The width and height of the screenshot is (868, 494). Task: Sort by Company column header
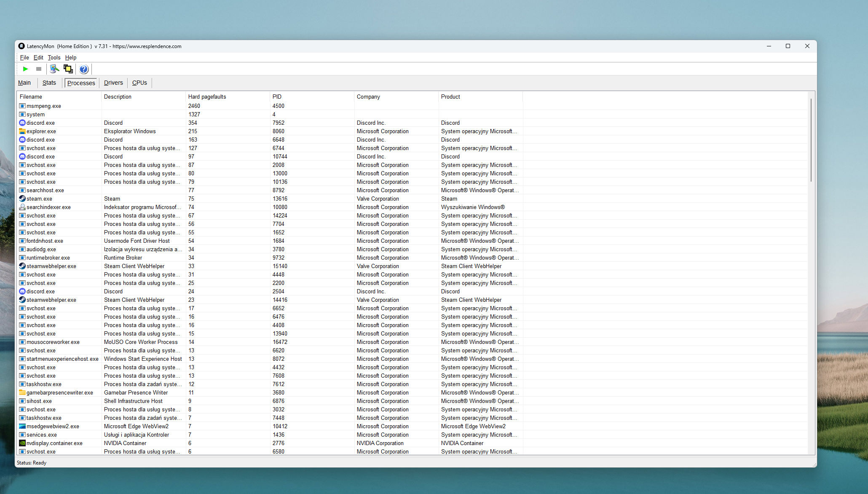tap(368, 97)
